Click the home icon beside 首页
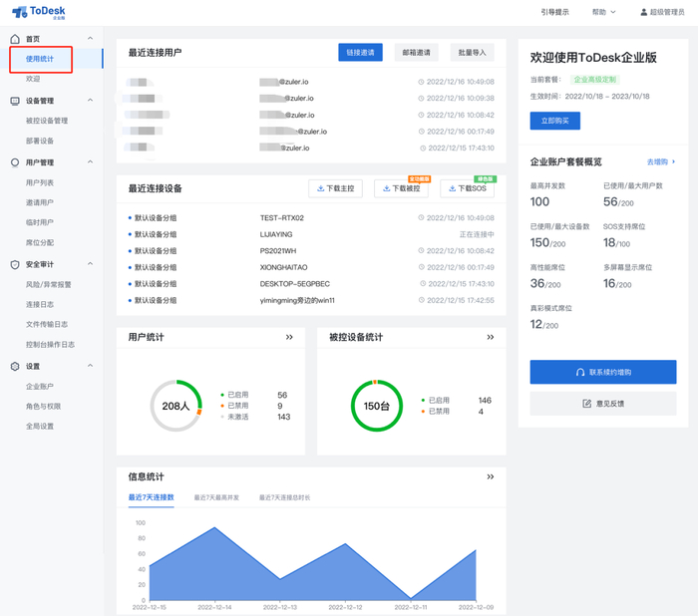The width and height of the screenshot is (698, 616). coord(15,39)
